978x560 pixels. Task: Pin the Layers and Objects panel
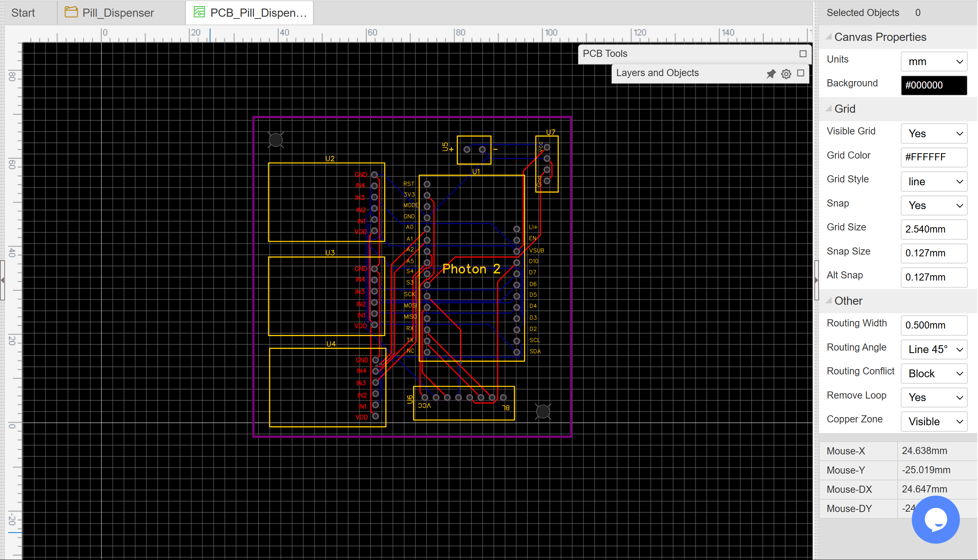[x=771, y=74]
